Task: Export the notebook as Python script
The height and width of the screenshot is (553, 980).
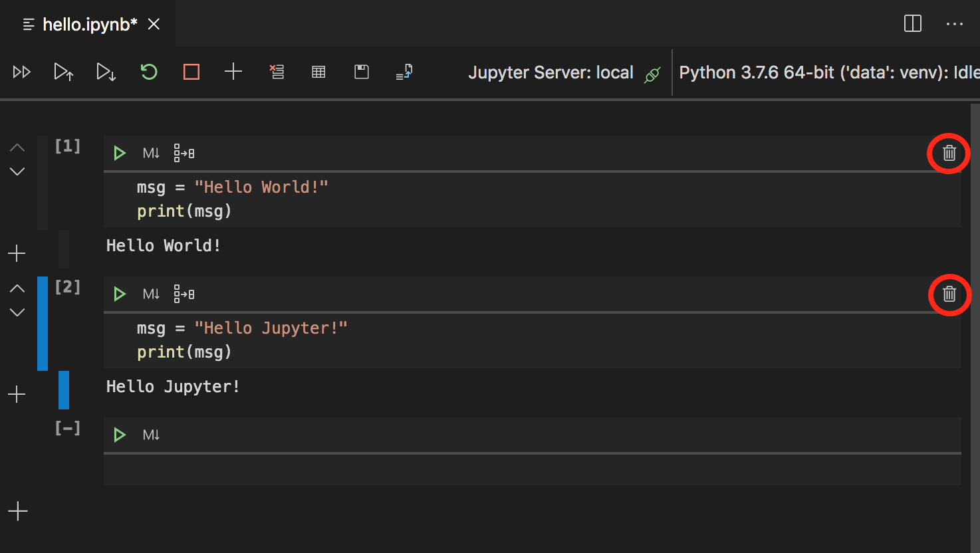Action: [404, 72]
